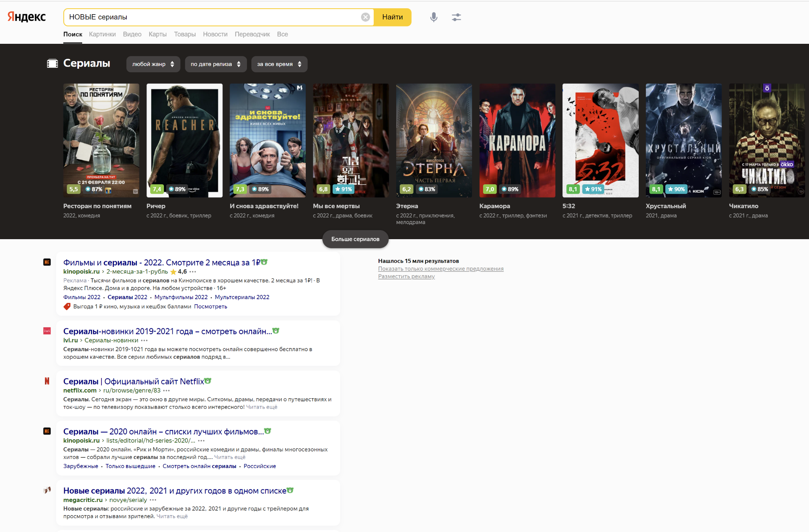The width and height of the screenshot is (809, 532).
Task: Click the ivi favicon next to Сериалы-новинки
Action: click(x=47, y=331)
